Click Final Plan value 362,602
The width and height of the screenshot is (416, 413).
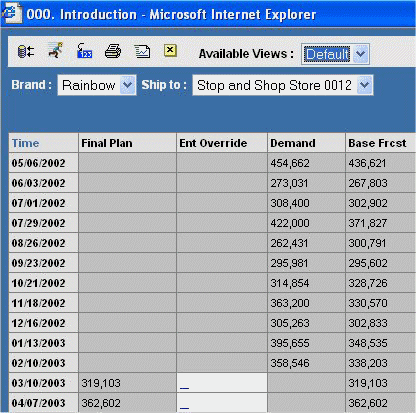101,403
